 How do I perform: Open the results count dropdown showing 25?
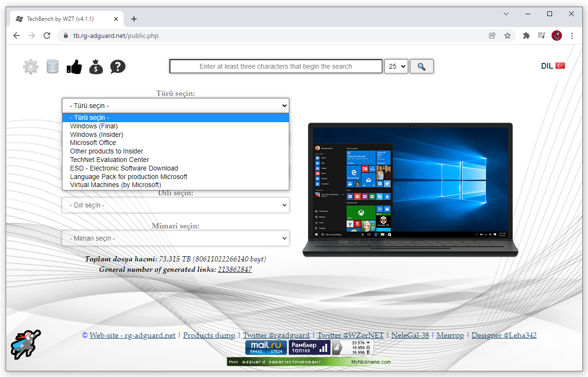(396, 66)
